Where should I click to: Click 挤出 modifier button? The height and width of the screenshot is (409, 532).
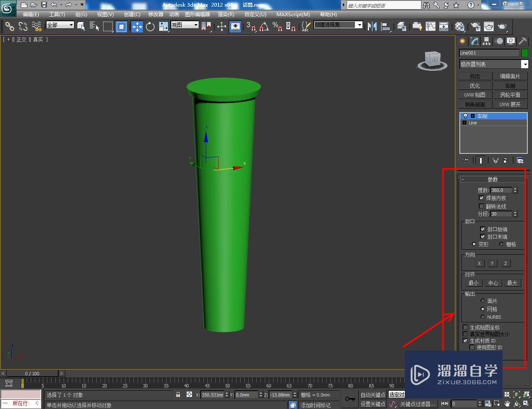(475, 76)
